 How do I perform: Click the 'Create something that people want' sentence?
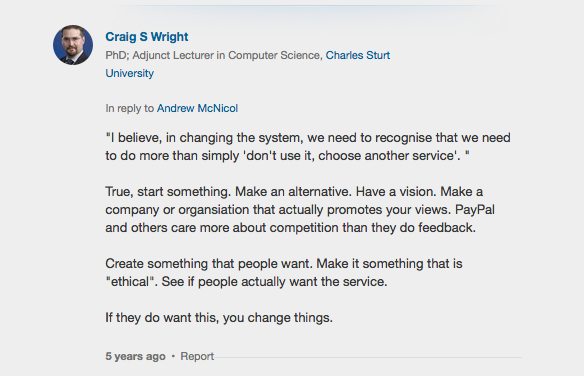pos(209,264)
